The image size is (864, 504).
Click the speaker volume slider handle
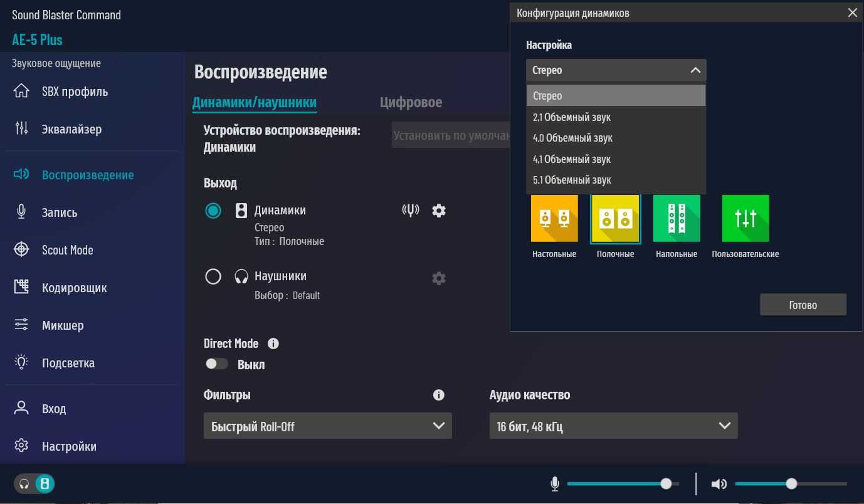(791, 484)
